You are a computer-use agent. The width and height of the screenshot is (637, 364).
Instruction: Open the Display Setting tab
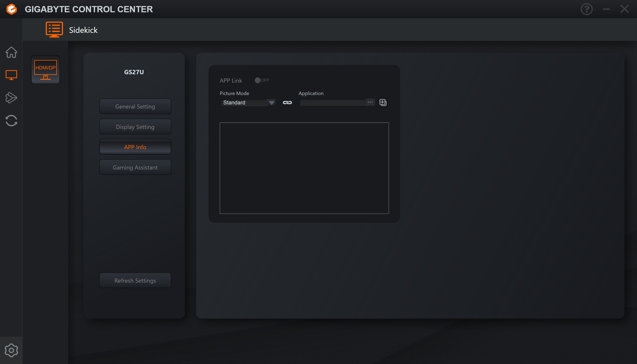pos(135,127)
